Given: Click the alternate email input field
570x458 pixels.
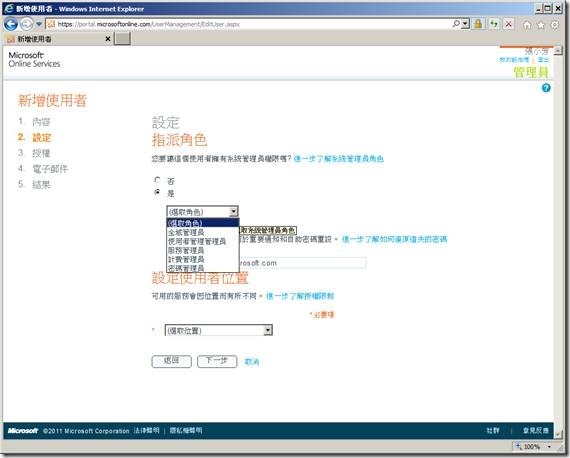Looking at the screenshot, I should pyautogui.click(x=302, y=262).
